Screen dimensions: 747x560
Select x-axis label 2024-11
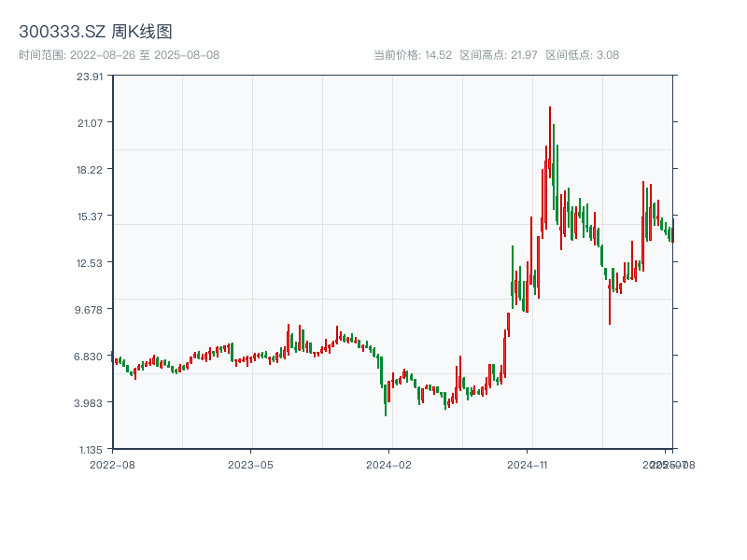528,465
